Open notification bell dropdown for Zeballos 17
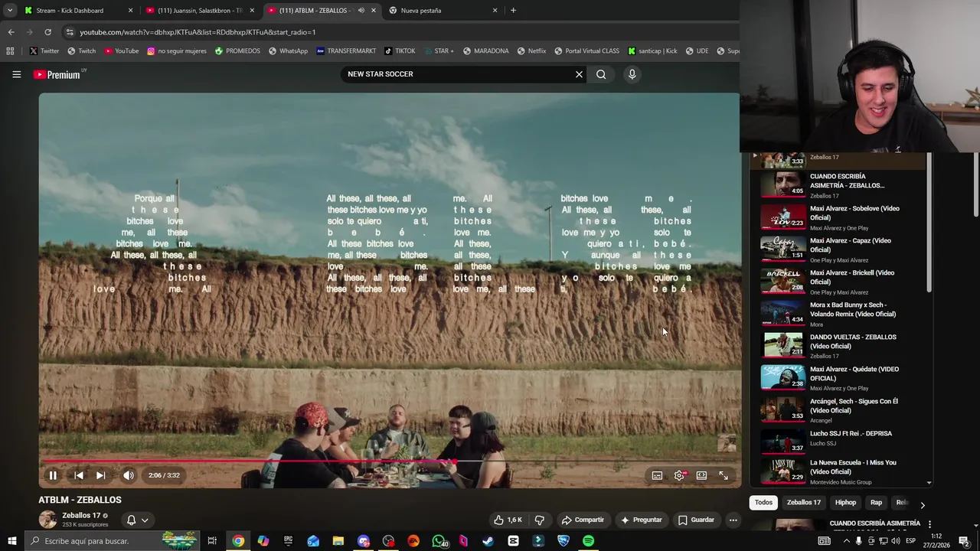This screenshot has width=980, height=551. pos(137,520)
